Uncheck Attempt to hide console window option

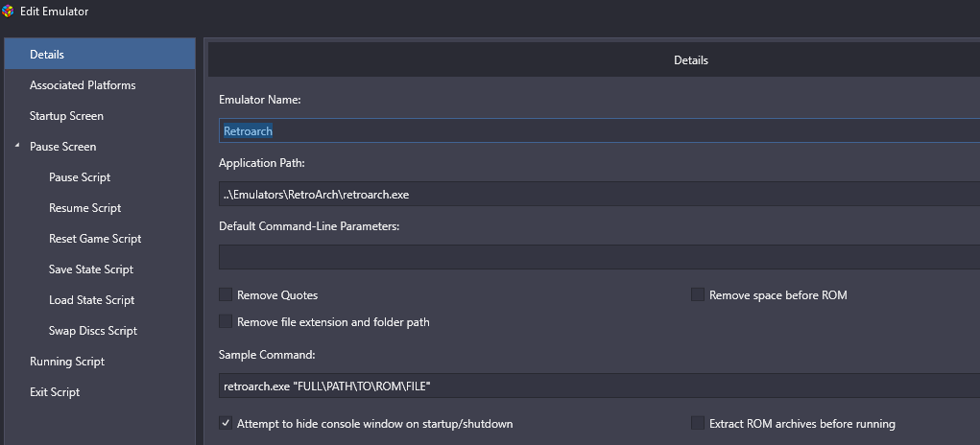click(x=226, y=423)
